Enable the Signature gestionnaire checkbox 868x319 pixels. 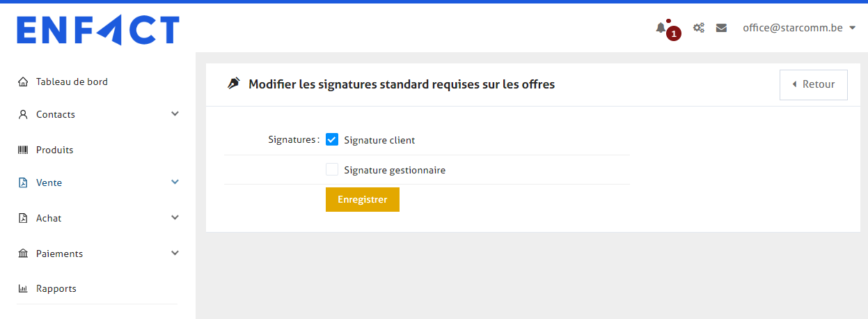pyautogui.click(x=332, y=169)
